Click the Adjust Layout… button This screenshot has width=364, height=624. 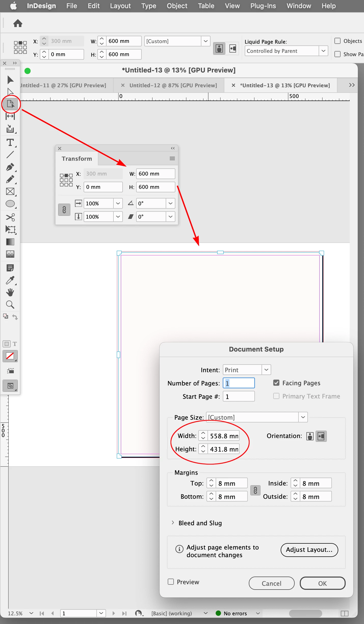(309, 550)
